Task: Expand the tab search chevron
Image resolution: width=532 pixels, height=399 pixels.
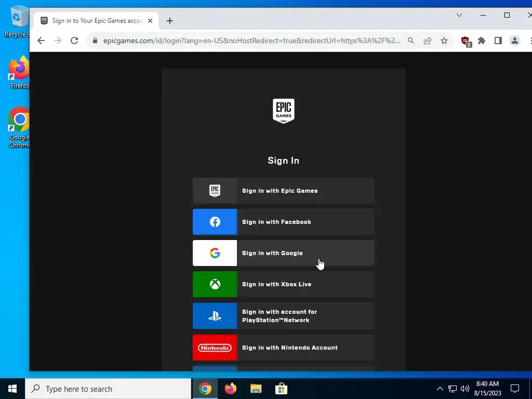Action: coord(459,15)
